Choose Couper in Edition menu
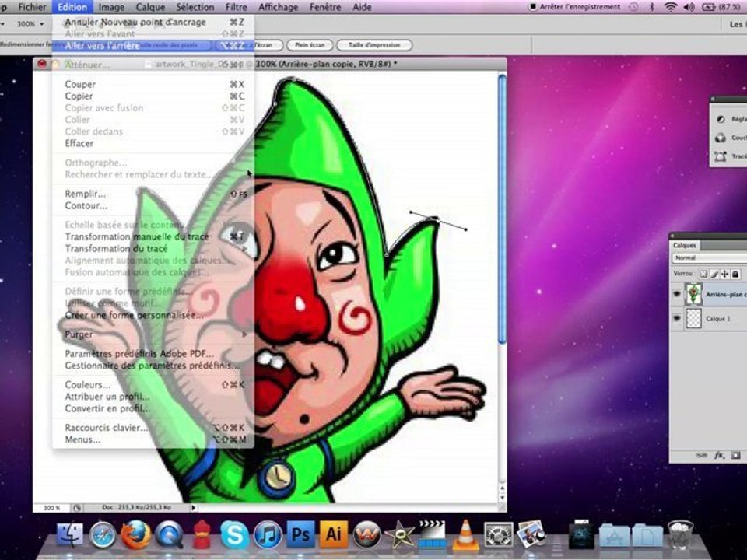This screenshot has height=560, width=747. (x=153, y=84)
